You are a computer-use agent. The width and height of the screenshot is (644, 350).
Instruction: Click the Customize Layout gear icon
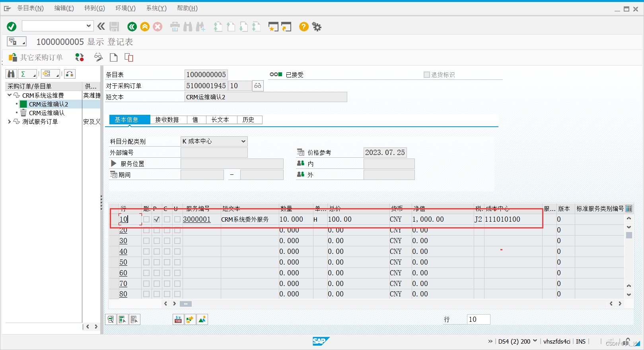[x=317, y=27]
